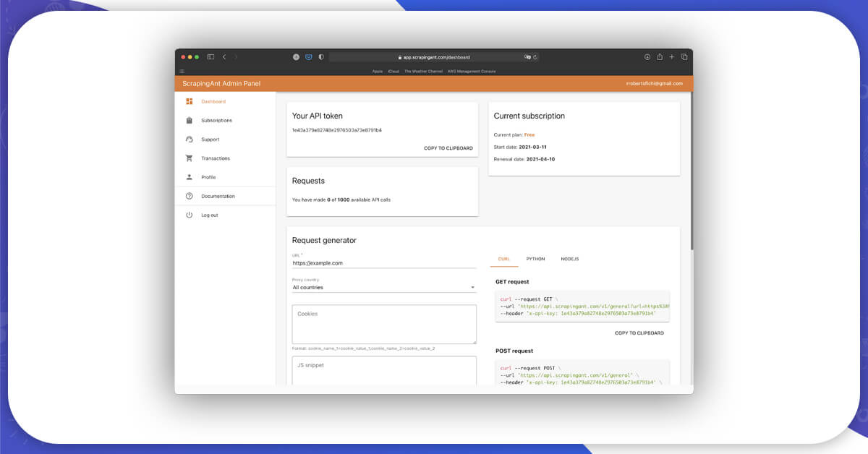The image size is (868, 454).
Task: Copy the GET request to clipboard
Action: [x=639, y=333]
